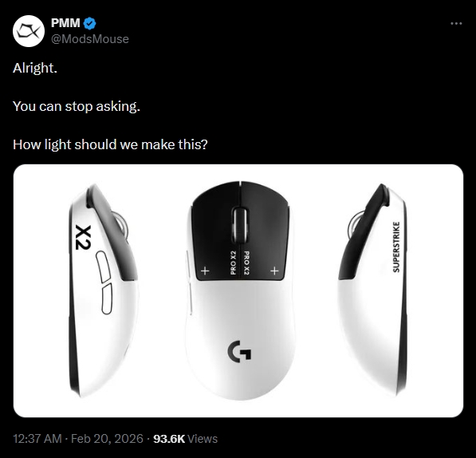Open the 93.6K Views count
Viewport: 476px width, 458px height.
coord(185,439)
